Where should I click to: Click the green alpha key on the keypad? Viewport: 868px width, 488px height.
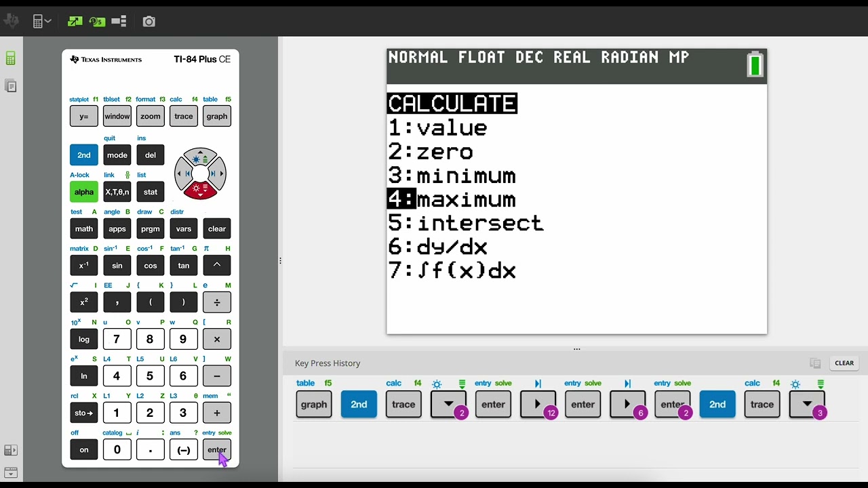pyautogui.click(x=84, y=192)
